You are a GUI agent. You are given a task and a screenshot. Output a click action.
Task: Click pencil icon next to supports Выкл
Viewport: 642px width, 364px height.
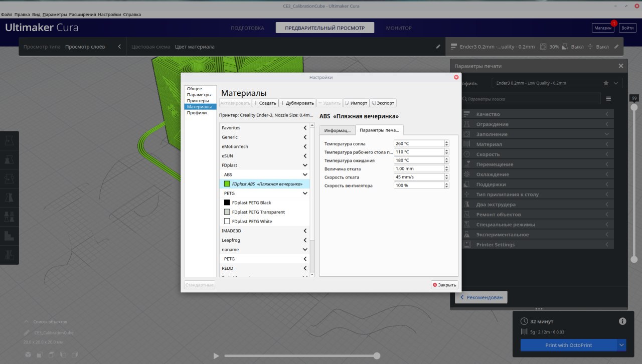[x=616, y=47]
